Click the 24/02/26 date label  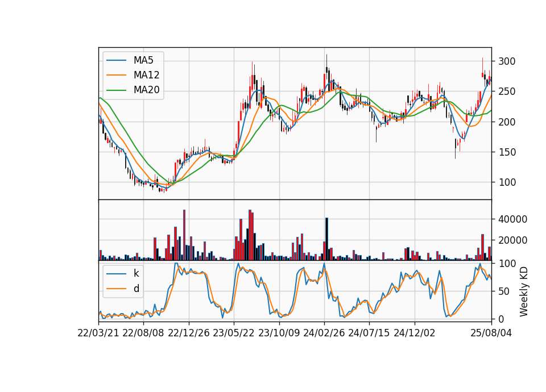tap(324, 333)
